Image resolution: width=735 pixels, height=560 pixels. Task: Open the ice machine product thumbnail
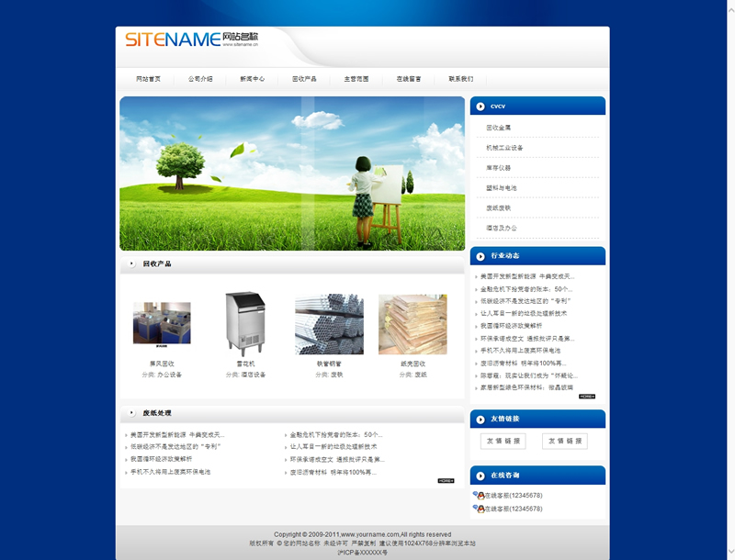click(x=245, y=324)
